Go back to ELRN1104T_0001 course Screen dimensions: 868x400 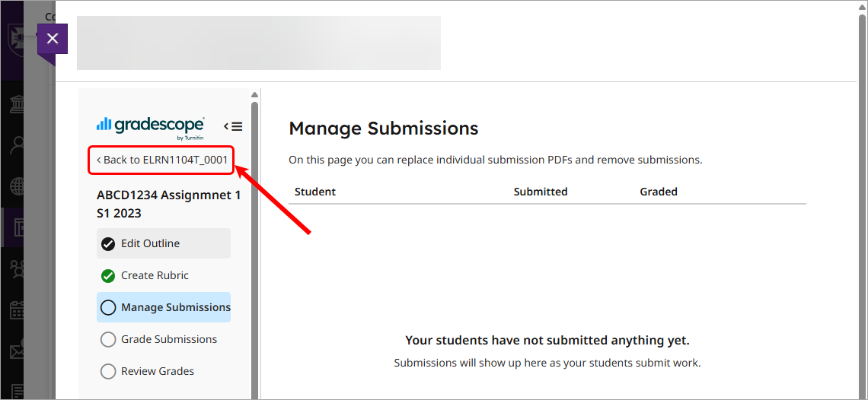point(162,160)
